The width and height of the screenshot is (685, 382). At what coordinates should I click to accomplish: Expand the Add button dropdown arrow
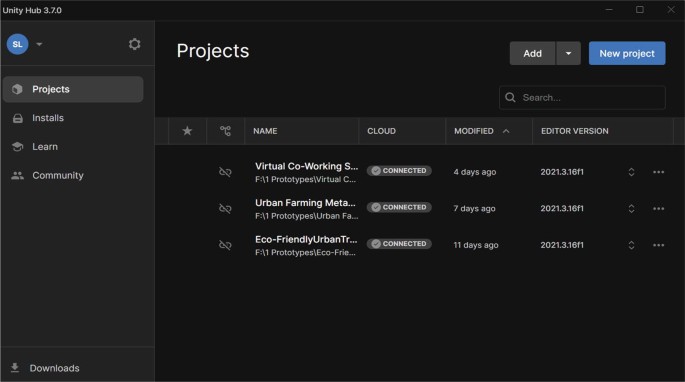pyautogui.click(x=568, y=53)
